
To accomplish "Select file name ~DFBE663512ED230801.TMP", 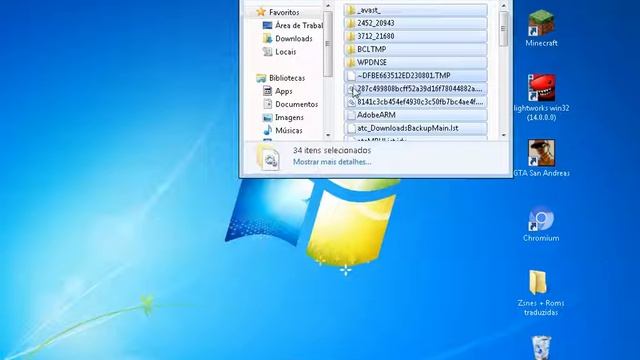I will pyautogui.click(x=404, y=76).
